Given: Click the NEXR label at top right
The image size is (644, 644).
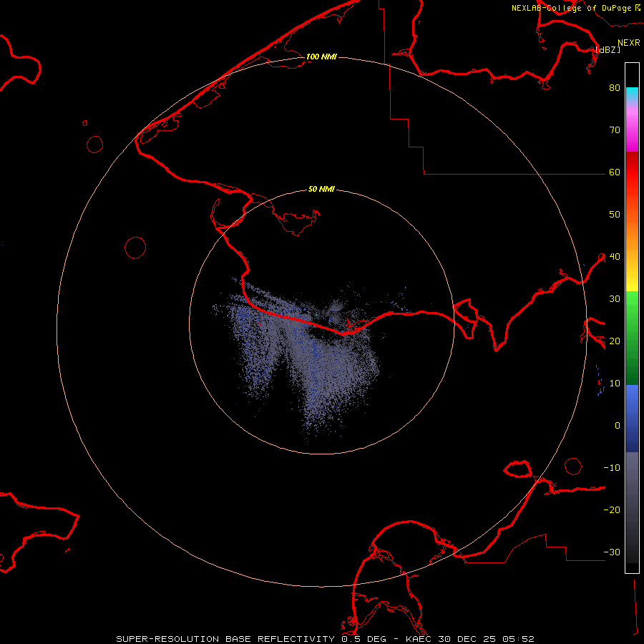Looking at the screenshot, I should tap(629, 43).
